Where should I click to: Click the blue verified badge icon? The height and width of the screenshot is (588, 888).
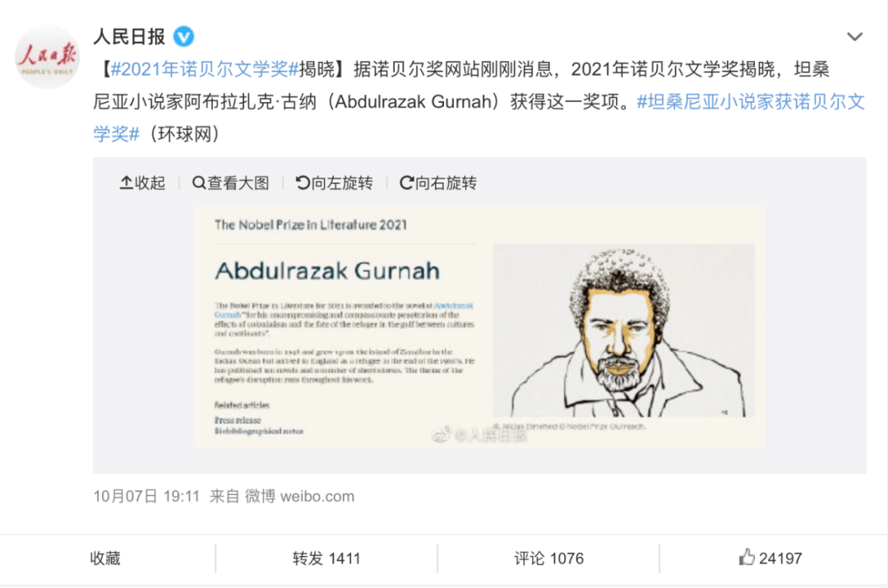point(183,37)
